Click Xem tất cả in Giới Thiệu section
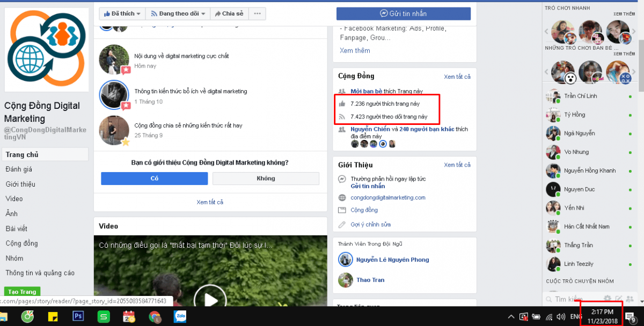Screen dimensions: 644x326 457,165
